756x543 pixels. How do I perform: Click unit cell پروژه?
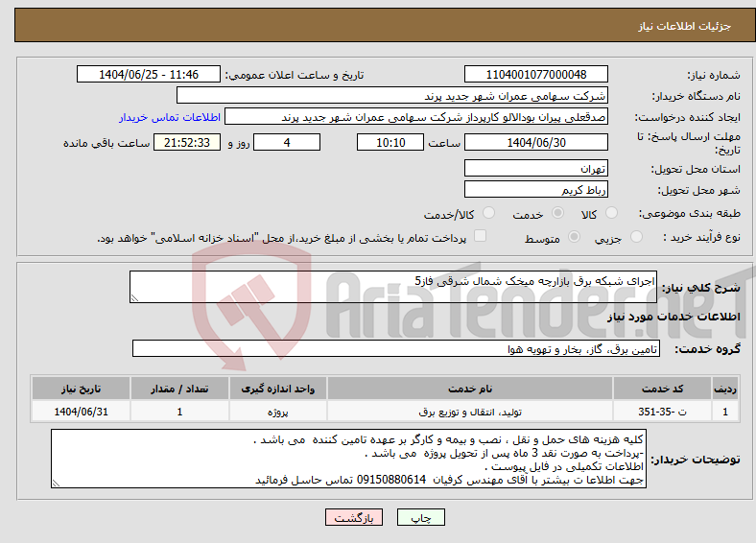(277, 412)
